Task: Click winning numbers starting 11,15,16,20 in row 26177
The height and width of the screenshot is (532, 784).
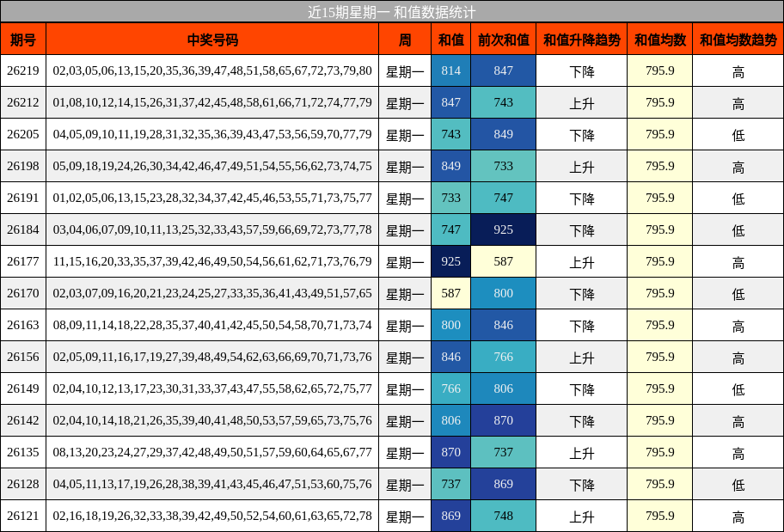Action: tap(212, 261)
